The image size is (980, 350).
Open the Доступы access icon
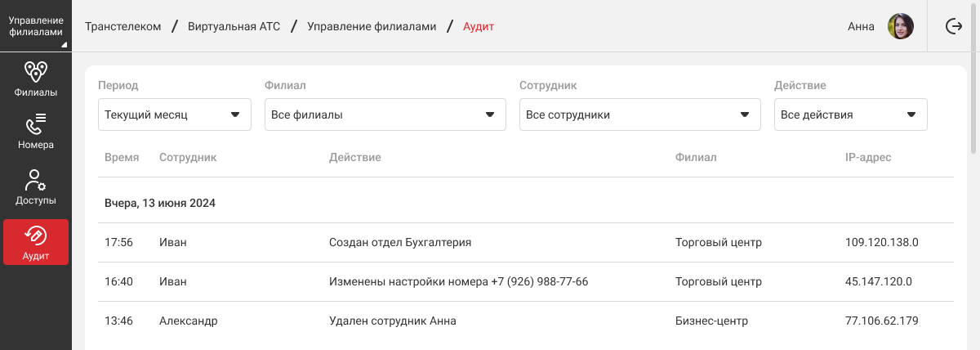(35, 180)
